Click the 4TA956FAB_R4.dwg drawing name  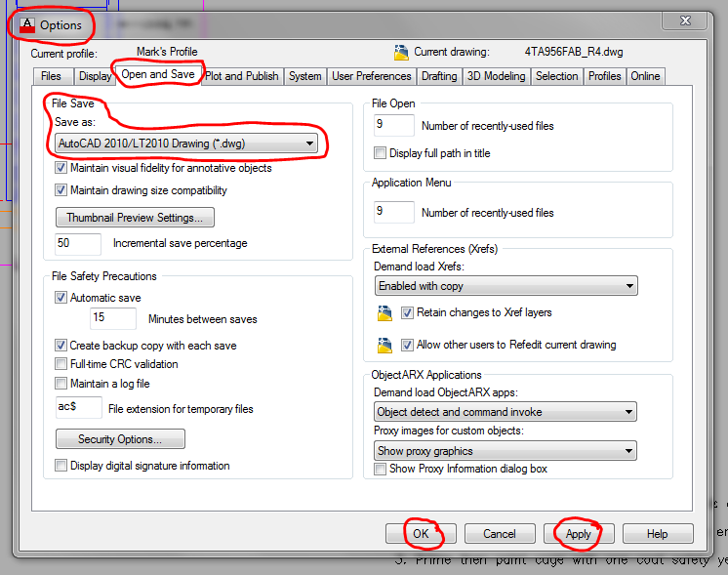(x=574, y=52)
